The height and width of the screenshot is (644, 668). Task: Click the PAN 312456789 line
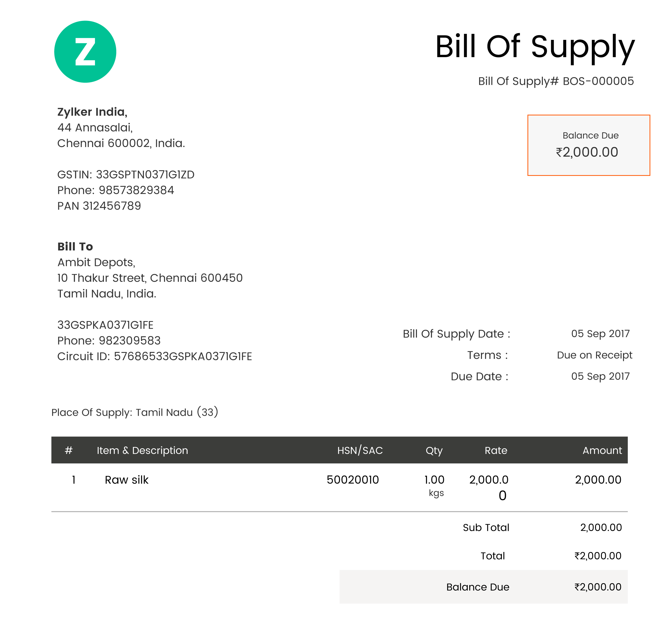[x=99, y=206]
